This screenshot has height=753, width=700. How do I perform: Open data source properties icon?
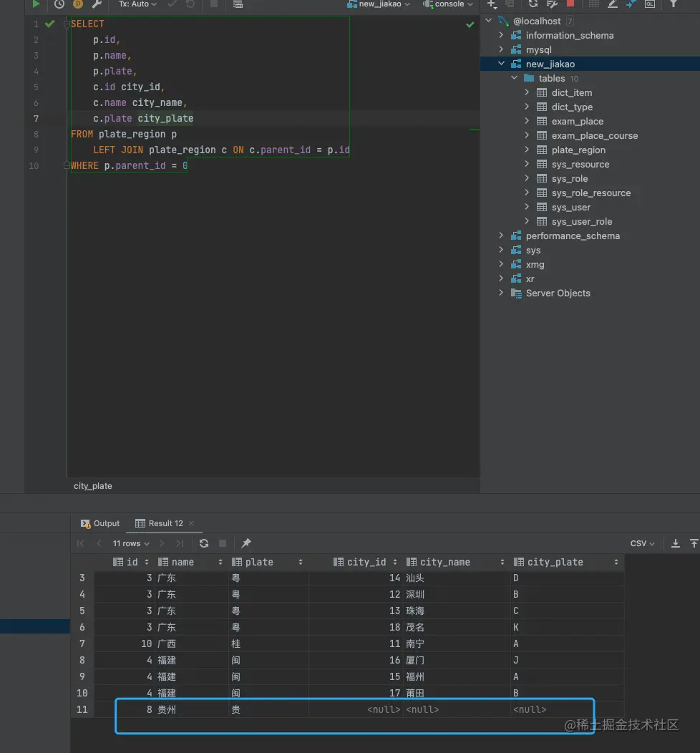pos(552,4)
